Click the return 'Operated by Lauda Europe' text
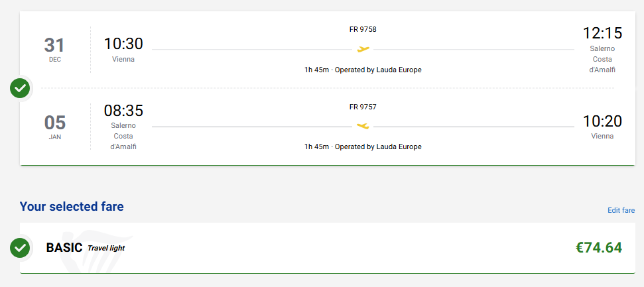Screen dimensions: 644x287 (x=378, y=146)
